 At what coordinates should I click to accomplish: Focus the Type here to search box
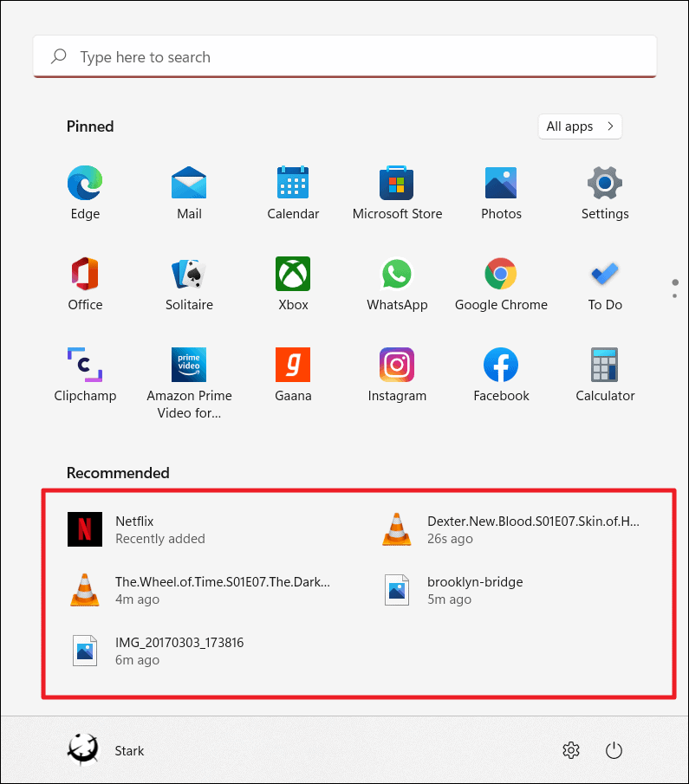click(345, 56)
